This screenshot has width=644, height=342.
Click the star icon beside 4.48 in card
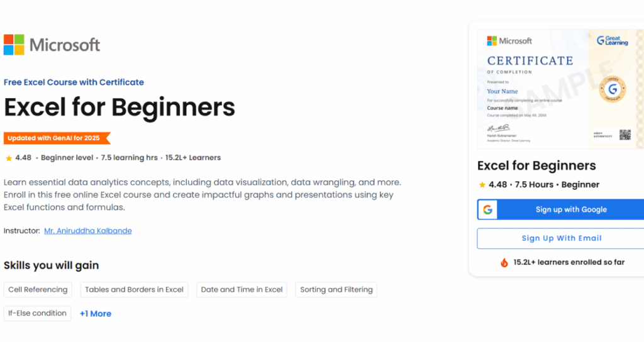pos(482,185)
